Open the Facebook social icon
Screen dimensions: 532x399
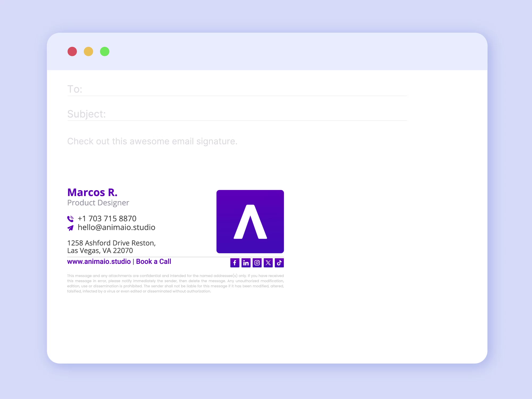(235, 263)
